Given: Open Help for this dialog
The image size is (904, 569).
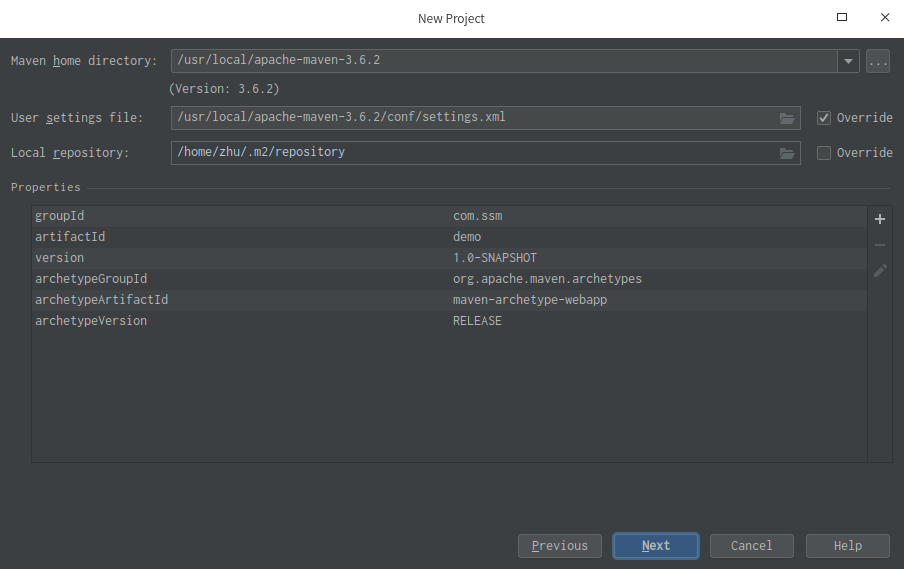Looking at the screenshot, I should coord(847,546).
